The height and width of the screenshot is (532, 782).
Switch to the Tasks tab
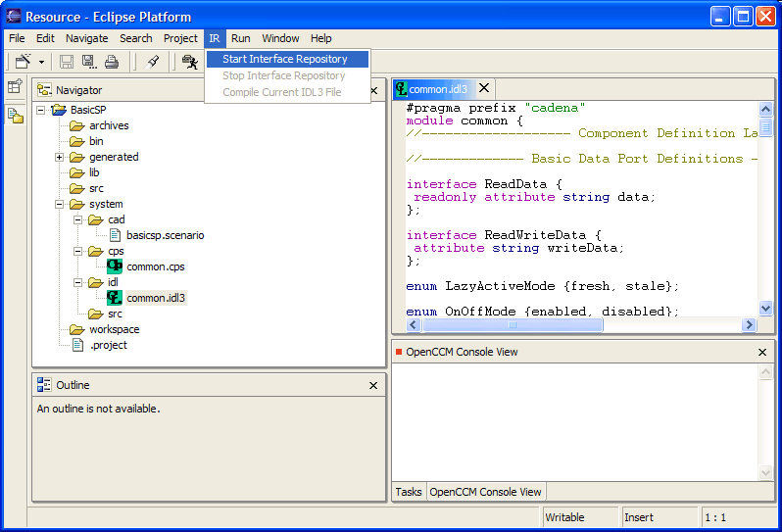409,492
